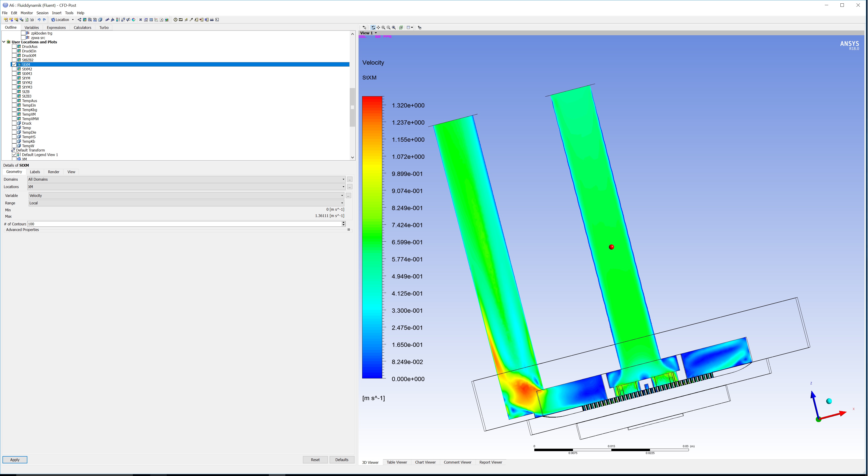868x476 pixels.
Task: Insert a Contour plot from toolbar
Action: 84,20
